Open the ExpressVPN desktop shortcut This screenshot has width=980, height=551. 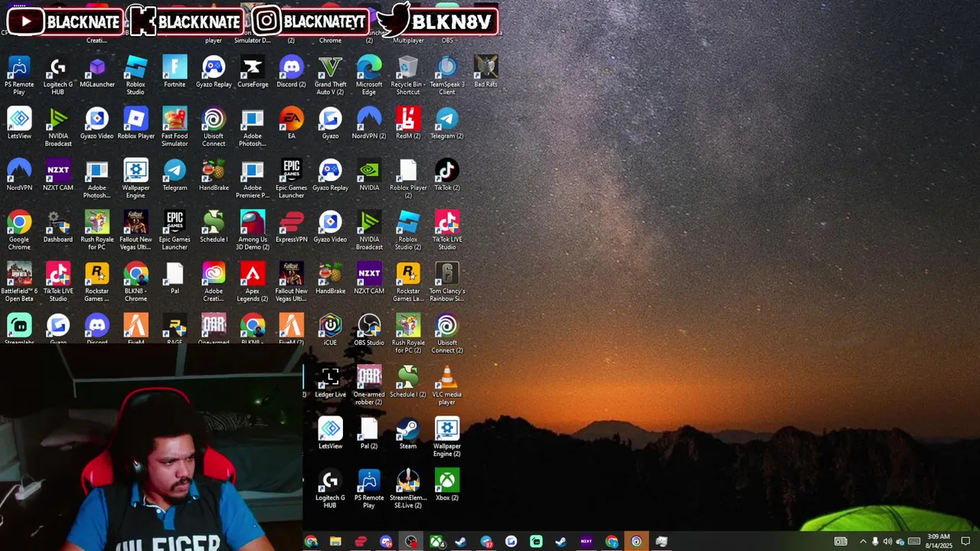pyautogui.click(x=291, y=228)
